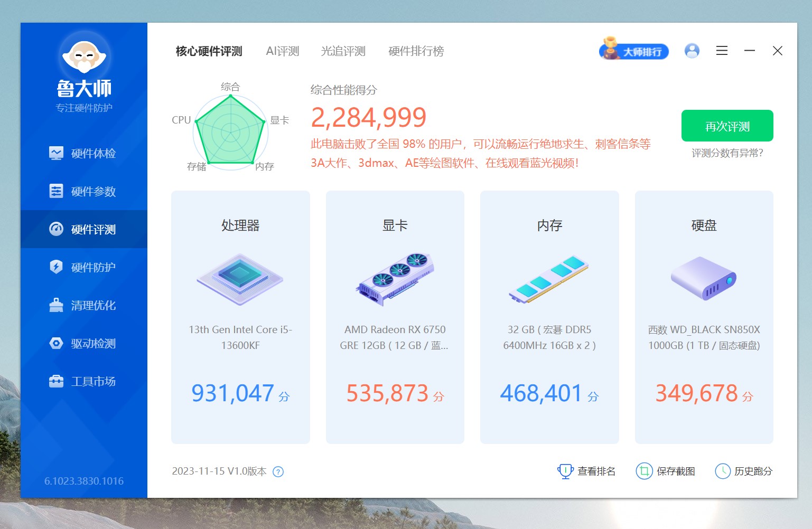Open 硬件防护 in the sidebar
Image resolution: width=812 pixels, height=529 pixels.
83,267
